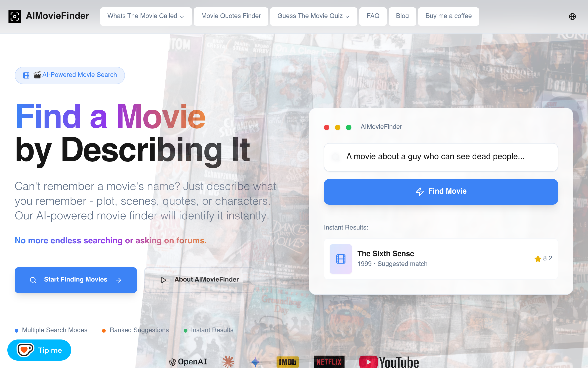Viewport: 588px width, 368px height.
Task: Click the Multiple Search Modes label
Action: [x=55, y=330]
